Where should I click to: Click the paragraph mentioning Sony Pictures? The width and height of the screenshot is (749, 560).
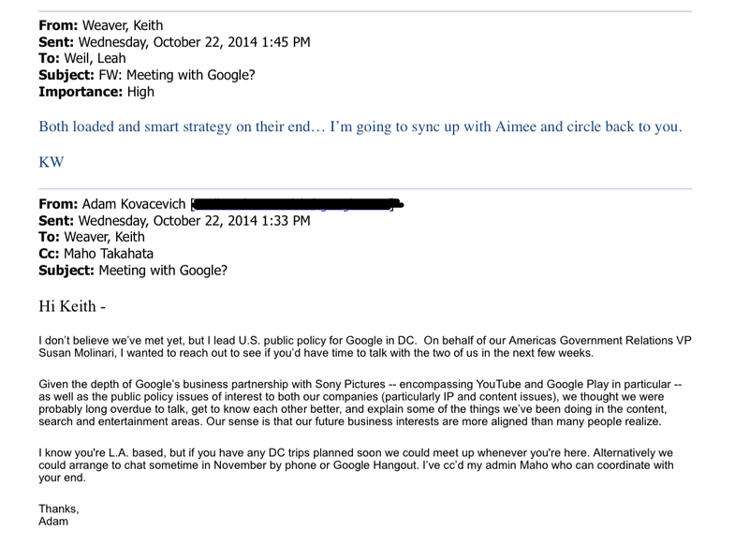click(360, 403)
